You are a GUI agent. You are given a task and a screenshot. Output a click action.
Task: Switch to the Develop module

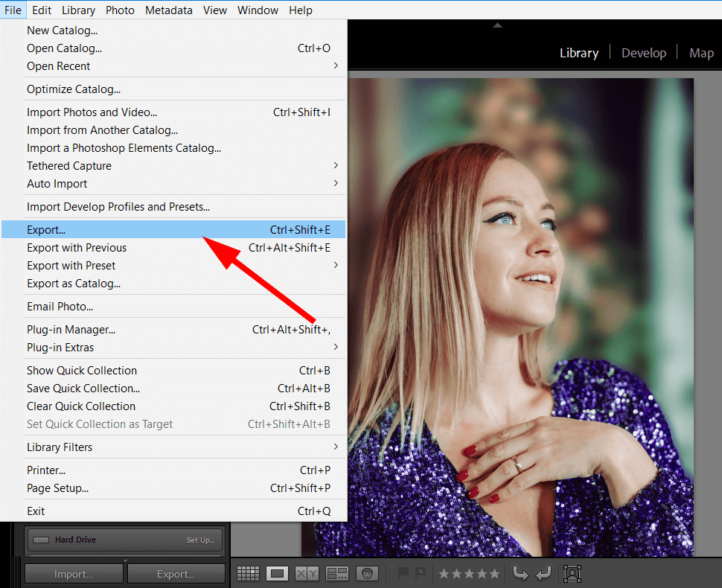(644, 53)
